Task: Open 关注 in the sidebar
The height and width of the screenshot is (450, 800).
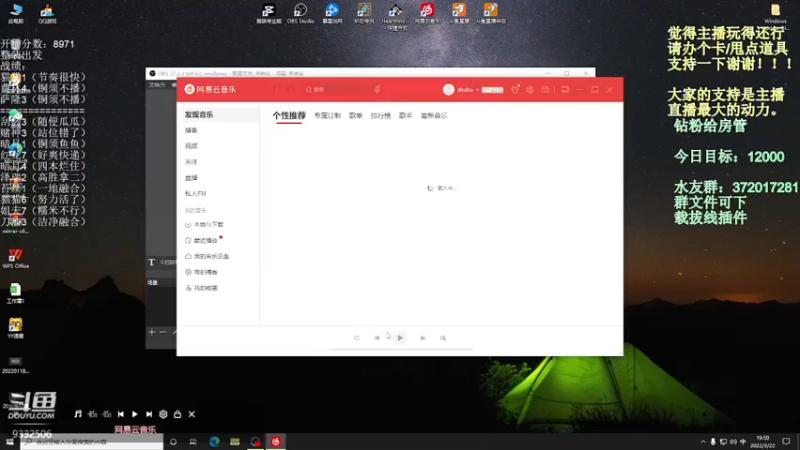Action: click(191, 162)
